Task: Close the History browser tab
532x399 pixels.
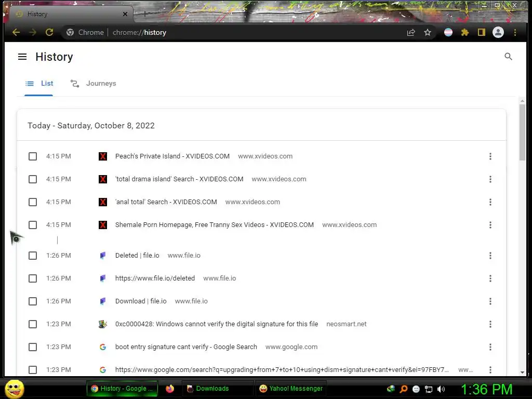Action: point(125,14)
